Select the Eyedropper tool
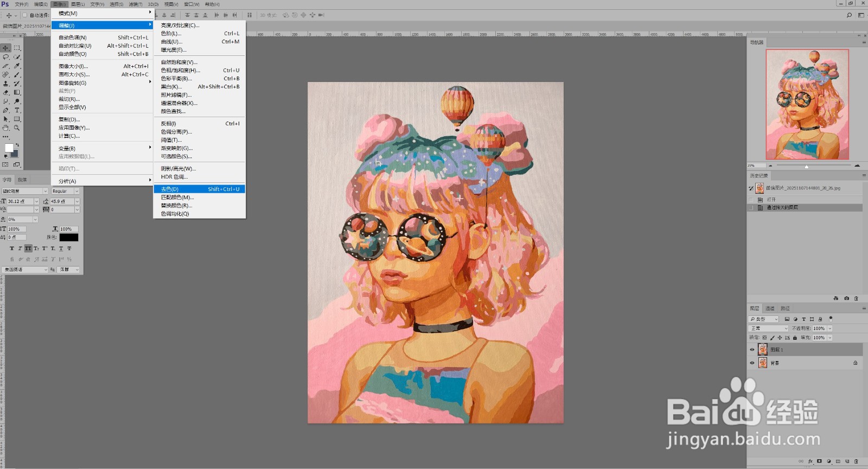Screen dimensions: 868x469 [17, 66]
